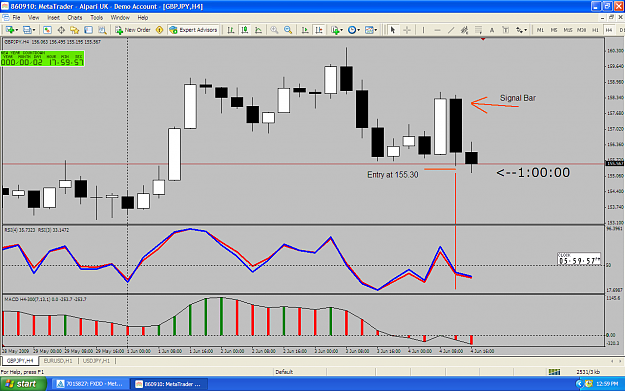Click the New Chart toolbar icon

tap(10, 30)
